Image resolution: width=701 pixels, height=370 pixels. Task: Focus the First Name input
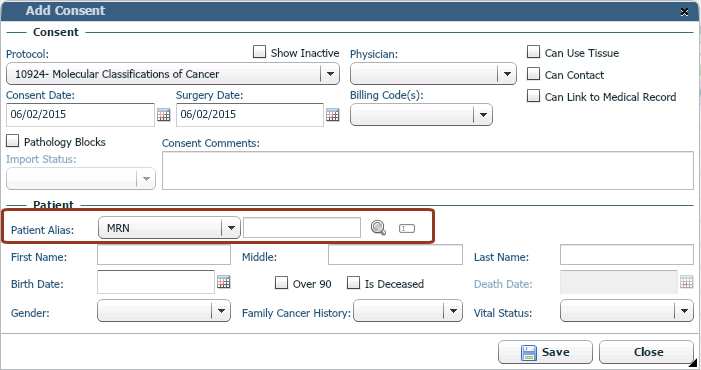[164, 255]
